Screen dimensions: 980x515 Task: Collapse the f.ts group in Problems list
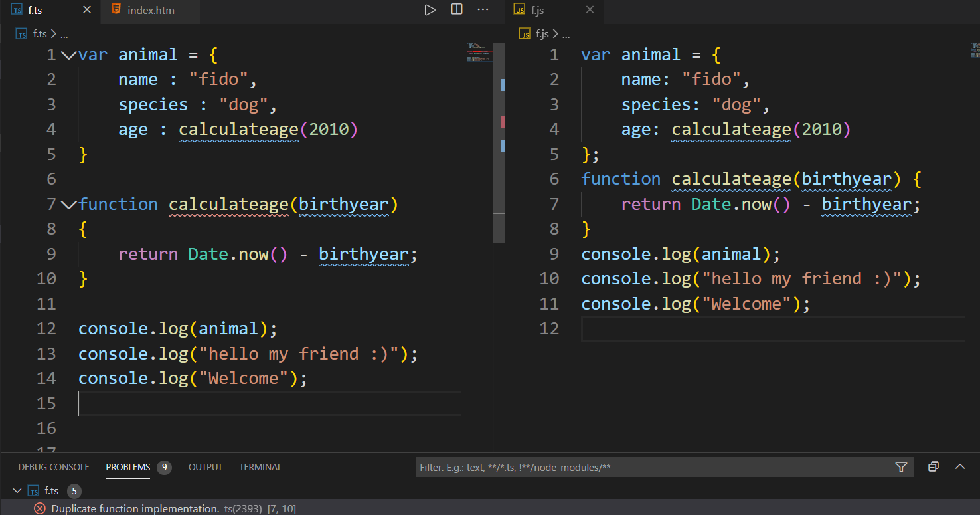point(17,491)
